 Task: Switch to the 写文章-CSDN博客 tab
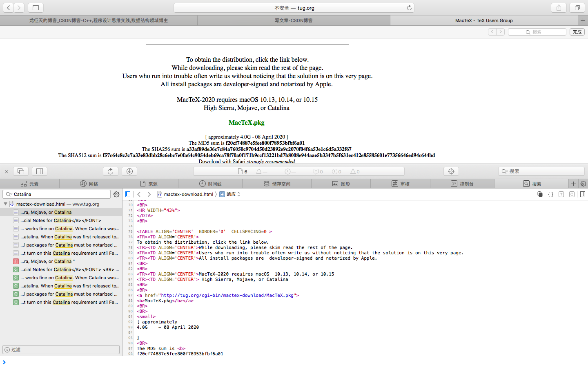pyautogui.click(x=294, y=20)
